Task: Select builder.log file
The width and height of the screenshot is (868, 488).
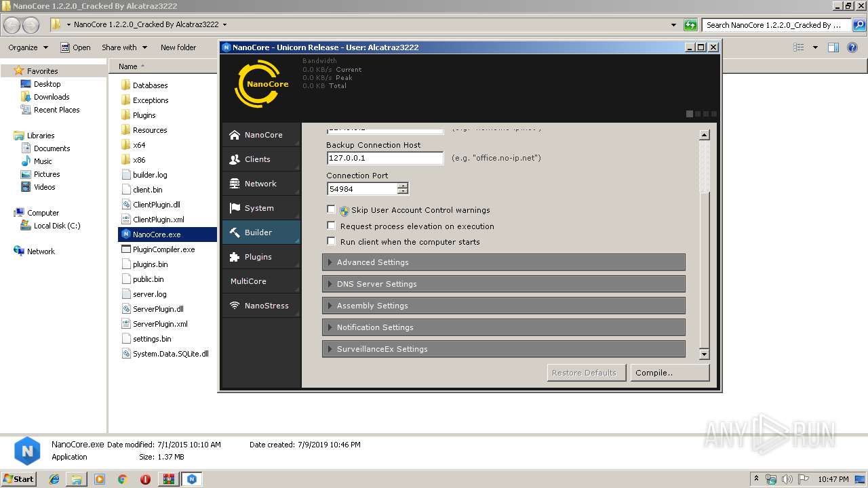Action: coord(149,175)
